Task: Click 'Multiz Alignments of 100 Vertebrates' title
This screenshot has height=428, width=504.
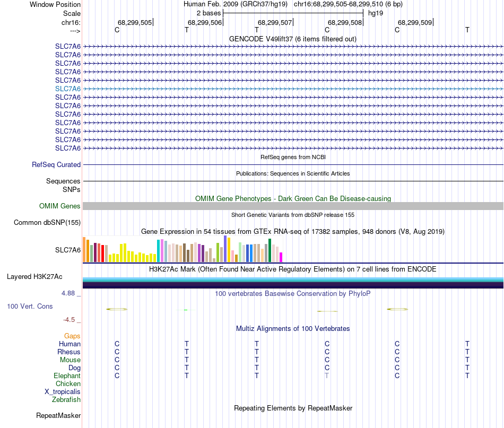Action: (x=293, y=328)
